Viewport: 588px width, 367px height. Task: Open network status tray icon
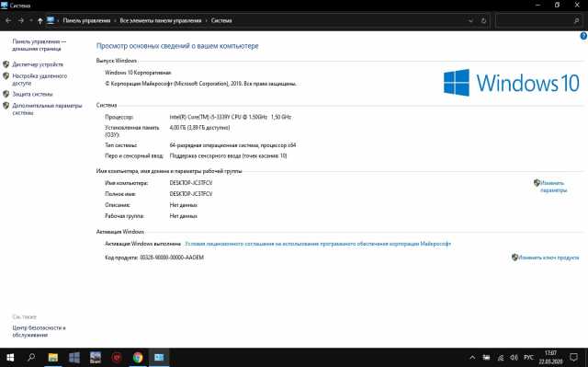(x=500, y=358)
